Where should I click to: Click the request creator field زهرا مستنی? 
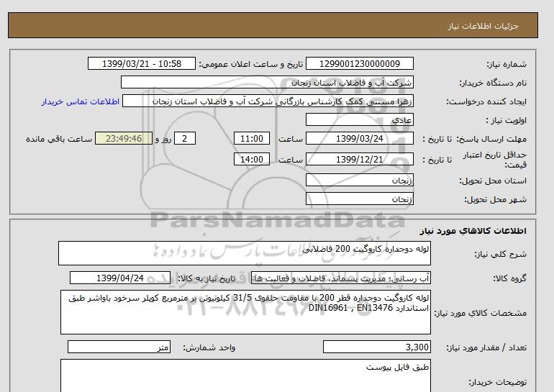[x=268, y=101]
